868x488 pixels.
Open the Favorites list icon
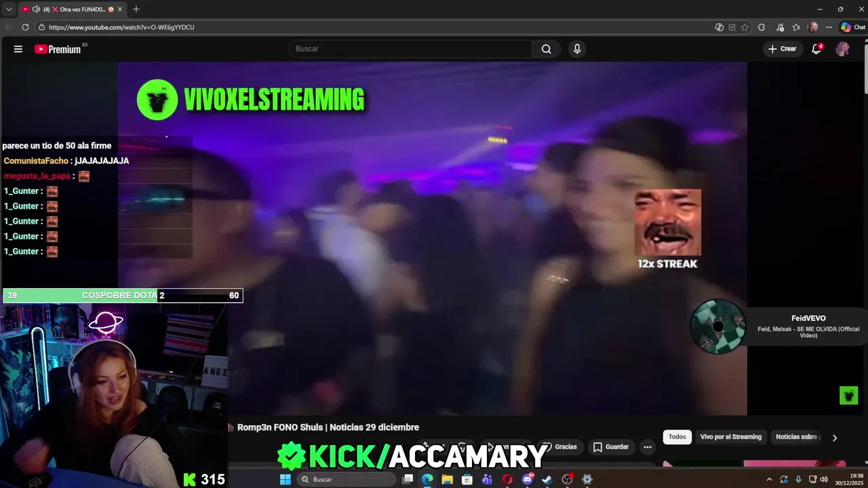pyautogui.click(x=796, y=27)
